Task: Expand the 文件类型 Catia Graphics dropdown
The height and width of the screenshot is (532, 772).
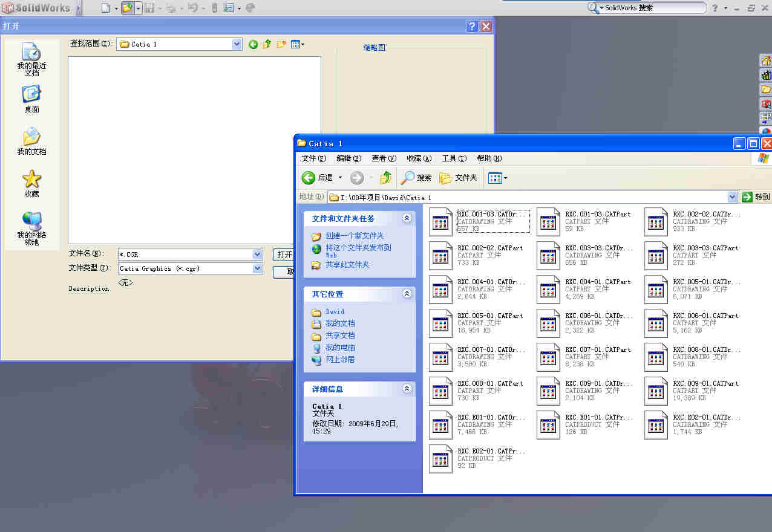Action: pos(258,268)
